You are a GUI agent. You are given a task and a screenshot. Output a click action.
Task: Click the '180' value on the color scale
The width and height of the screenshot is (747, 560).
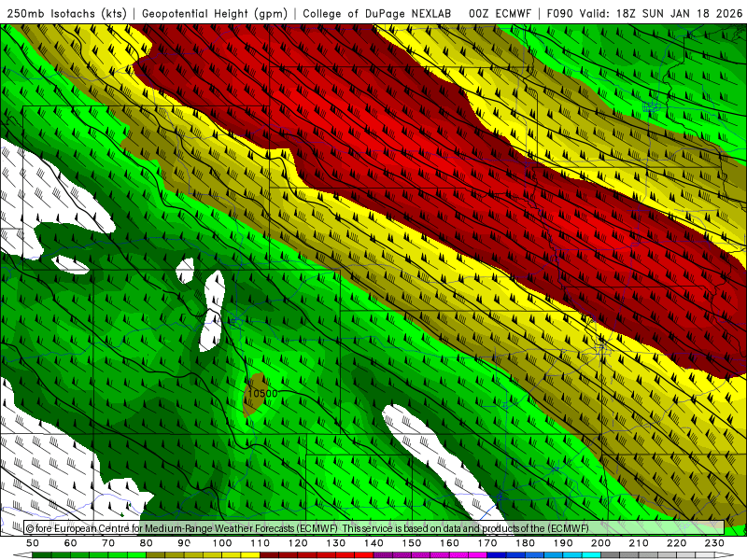pos(525,543)
